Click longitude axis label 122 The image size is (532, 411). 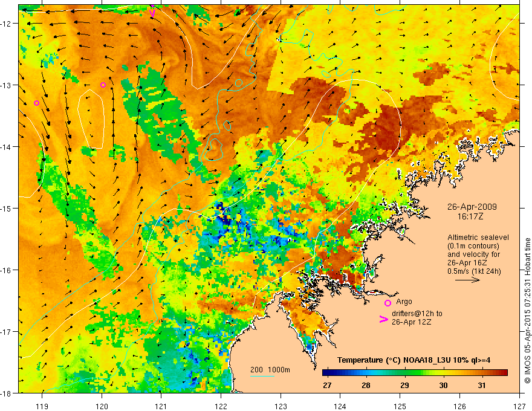click(221, 406)
